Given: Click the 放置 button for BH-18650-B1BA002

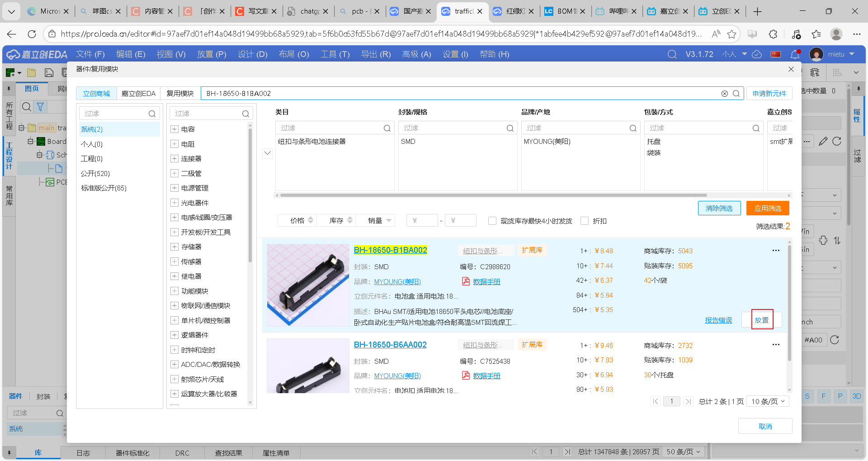Looking at the screenshot, I should coord(761,320).
